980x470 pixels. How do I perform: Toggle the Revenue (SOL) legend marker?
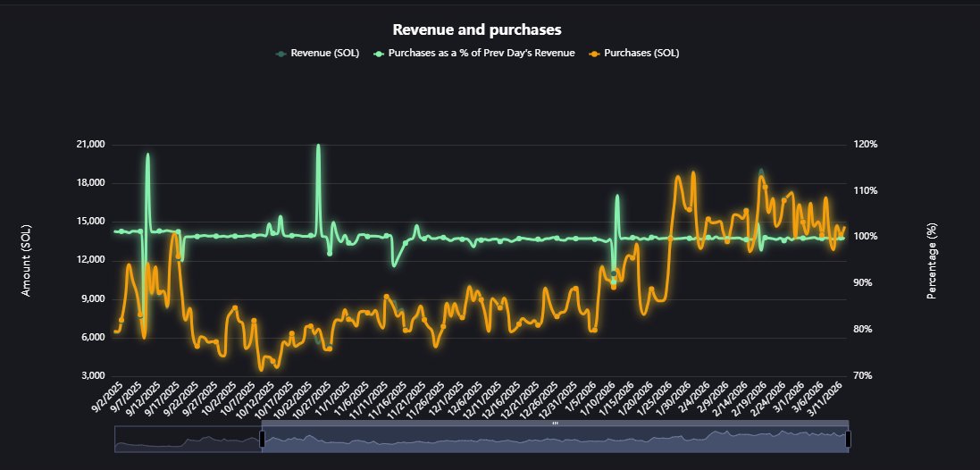282,54
